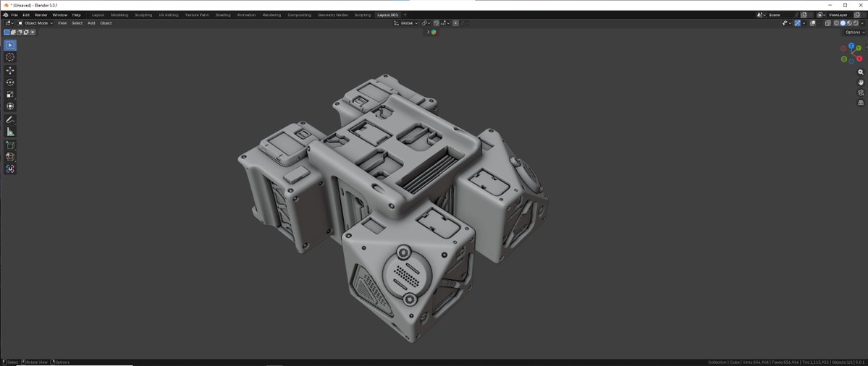Screen dimensions: 868x366
Task: Open viewport shading options dropdown arrow
Action: coord(862,22)
